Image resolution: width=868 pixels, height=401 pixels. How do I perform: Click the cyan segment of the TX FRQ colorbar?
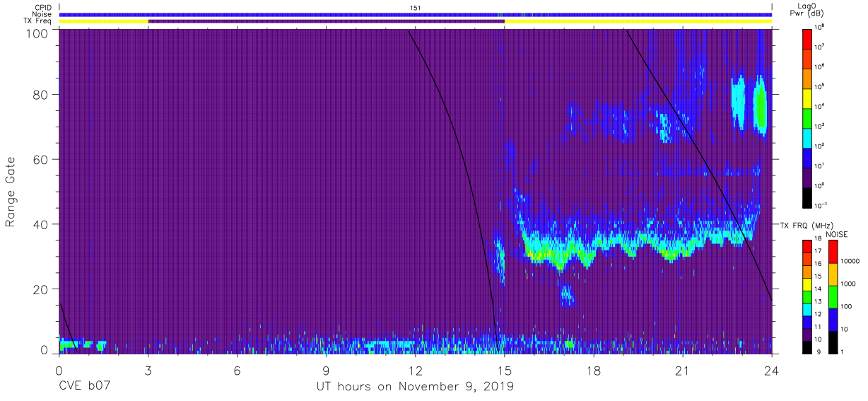[x=807, y=308]
